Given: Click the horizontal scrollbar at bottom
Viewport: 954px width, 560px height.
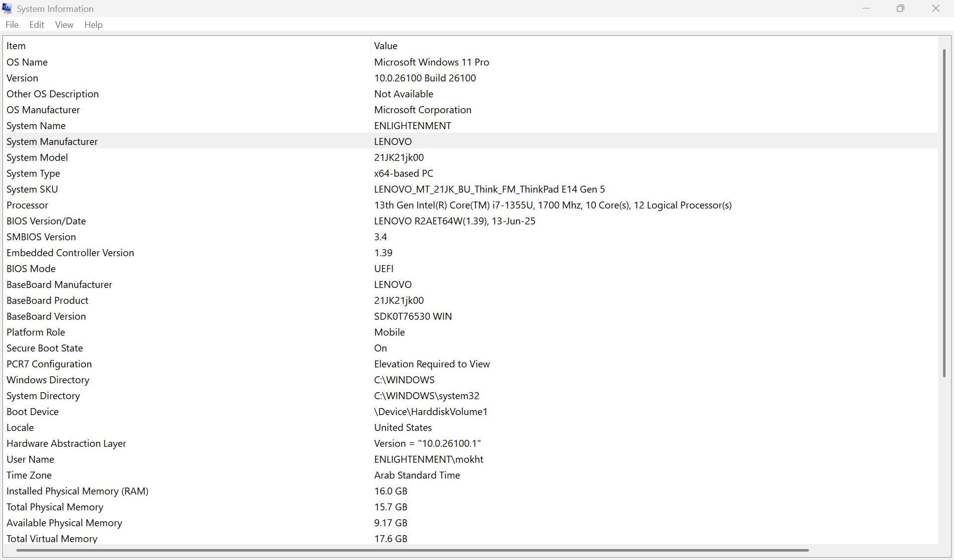Looking at the screenshot, I should (x=412, y=550).
